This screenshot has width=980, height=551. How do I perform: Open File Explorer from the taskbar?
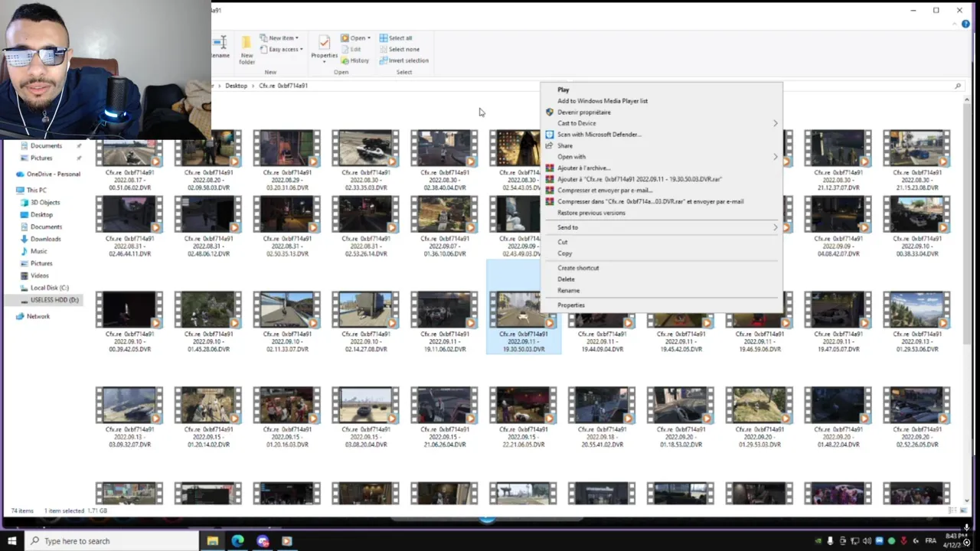coord(213,541)
